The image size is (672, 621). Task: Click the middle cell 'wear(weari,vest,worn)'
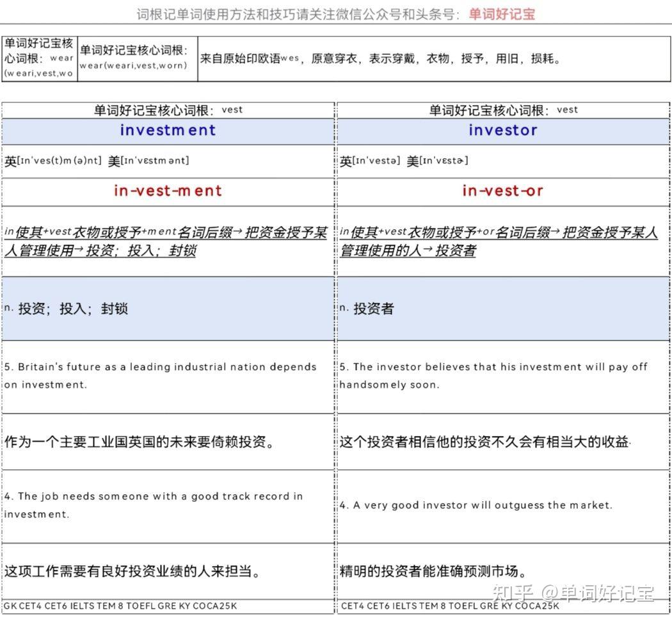coord(134,58)
